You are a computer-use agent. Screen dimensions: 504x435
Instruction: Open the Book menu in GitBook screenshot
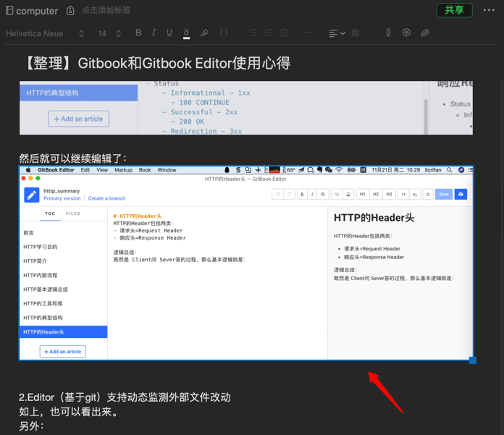coord(145,170)
